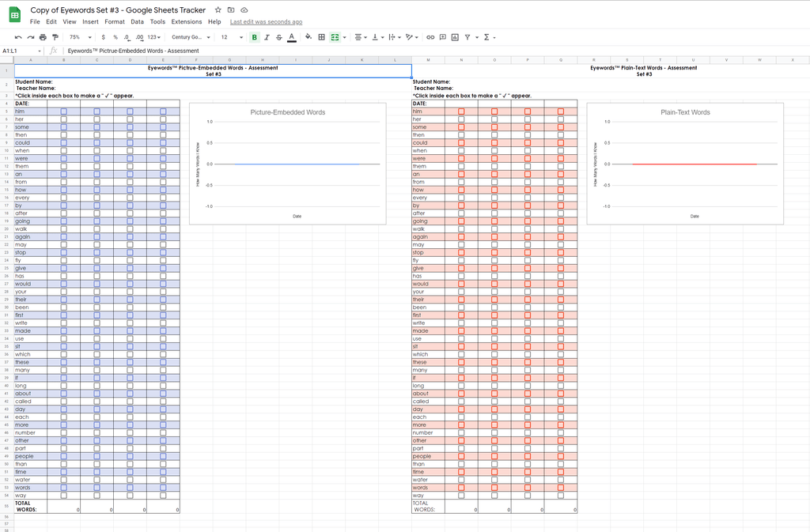Check the cloud save status icon

pos(244,9)
